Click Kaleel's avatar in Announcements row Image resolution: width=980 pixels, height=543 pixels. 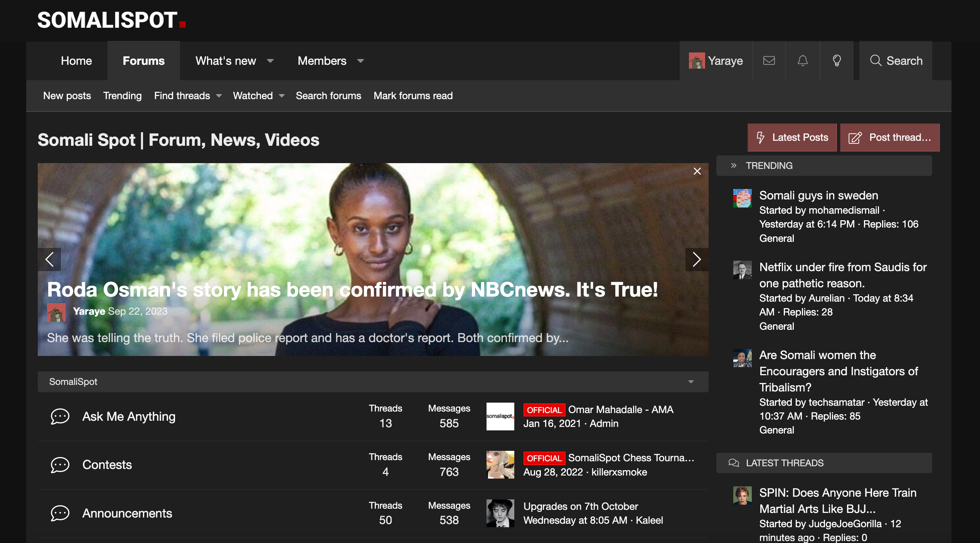[x=500, y=513]
